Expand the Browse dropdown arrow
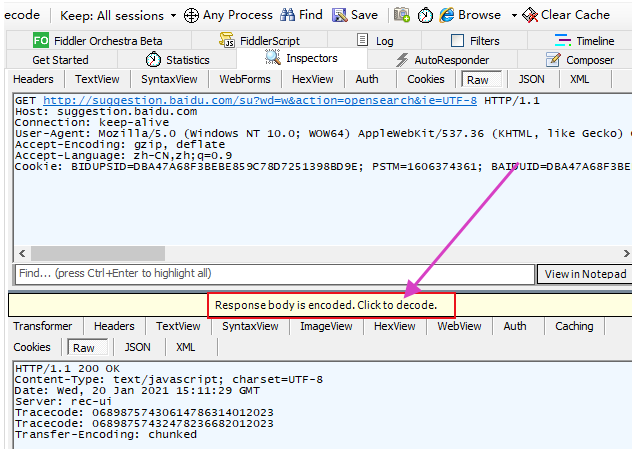 pyautogui.click(x=514, y=15)
